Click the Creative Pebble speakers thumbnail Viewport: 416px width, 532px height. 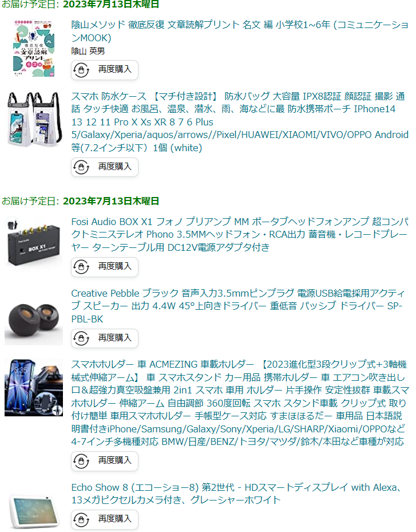34,321
